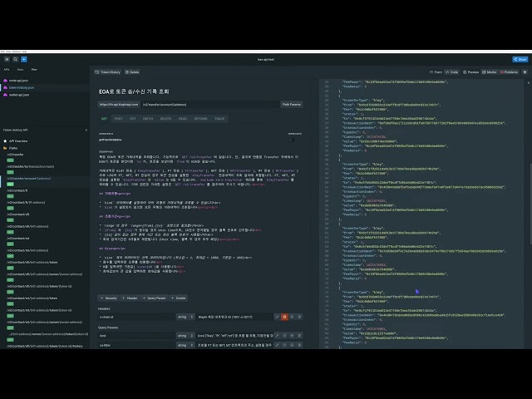Select the /v2/contract/nft path
This screenshot has height=399, width=532.
click(18, 214)
